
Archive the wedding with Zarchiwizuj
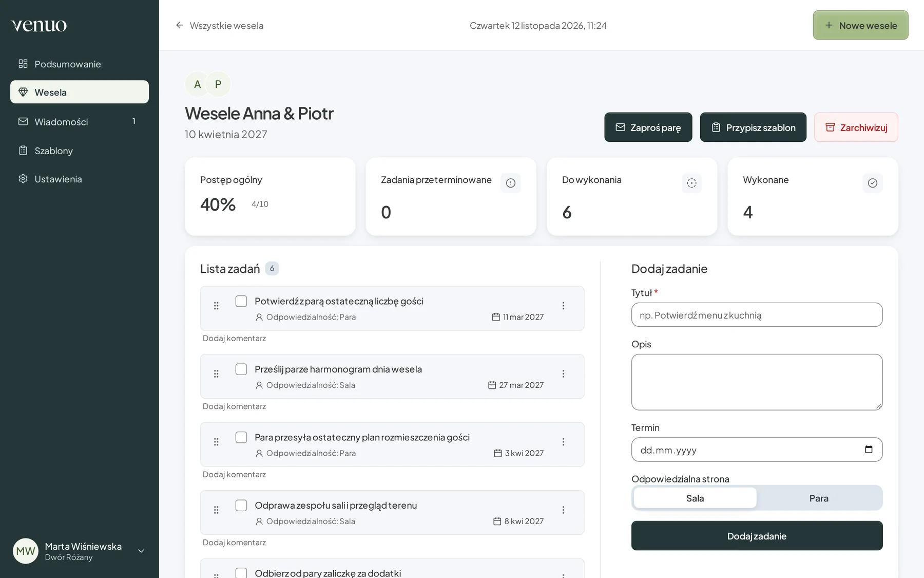click(x=856, y=127)
